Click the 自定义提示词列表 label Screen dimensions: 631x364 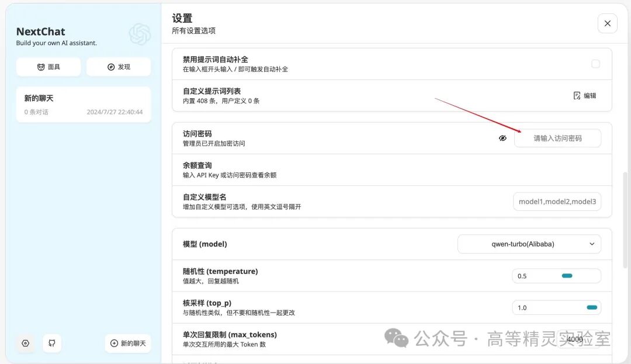(x=212, y=91)
